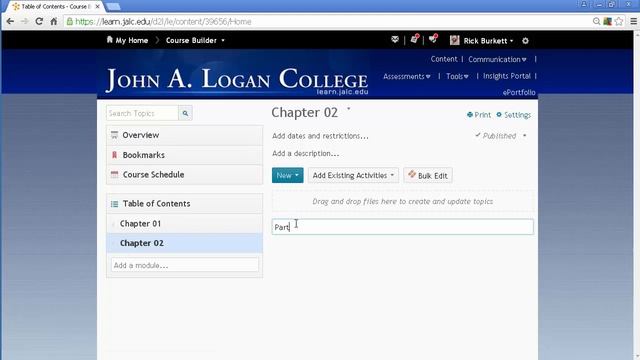
Task: Open the Overview section
Action: [184, 135]
